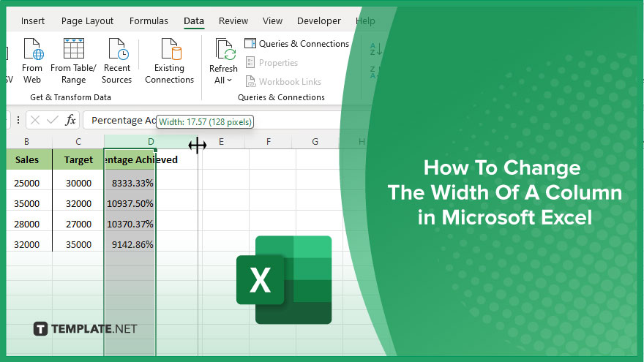644x362 pixels.
Task: Click the Insert Function fx icon
Action: pyautogui.click(x=71, y=120)
